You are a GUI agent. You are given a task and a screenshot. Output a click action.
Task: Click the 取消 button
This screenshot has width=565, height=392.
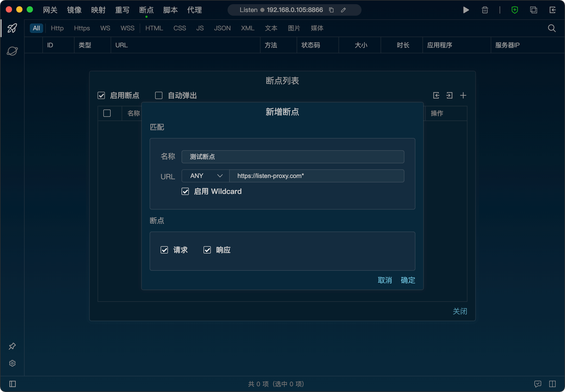(x=385, y=280)
